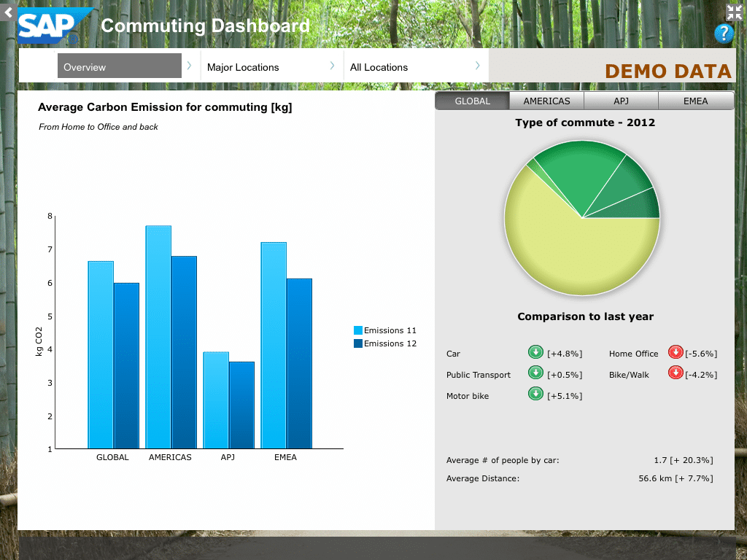Open the blue help question mark icon
Screen dimensions: 747x560
724,34
